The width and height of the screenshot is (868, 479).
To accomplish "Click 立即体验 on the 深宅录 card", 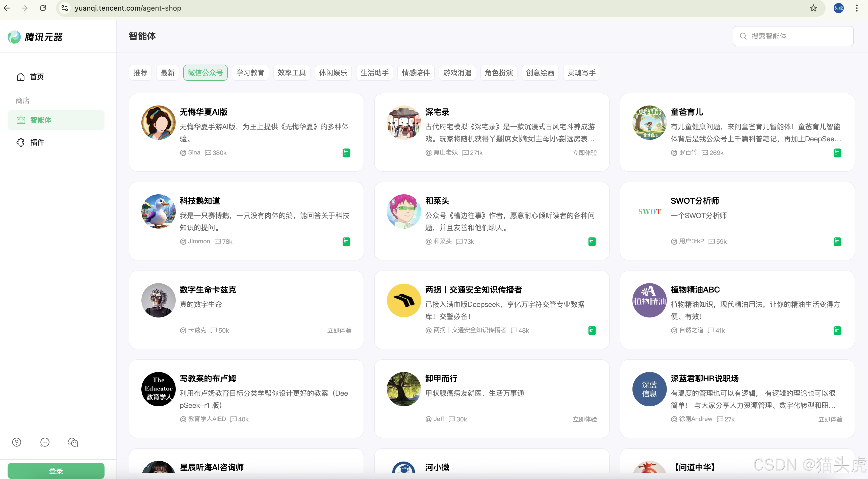I will 585,153.
